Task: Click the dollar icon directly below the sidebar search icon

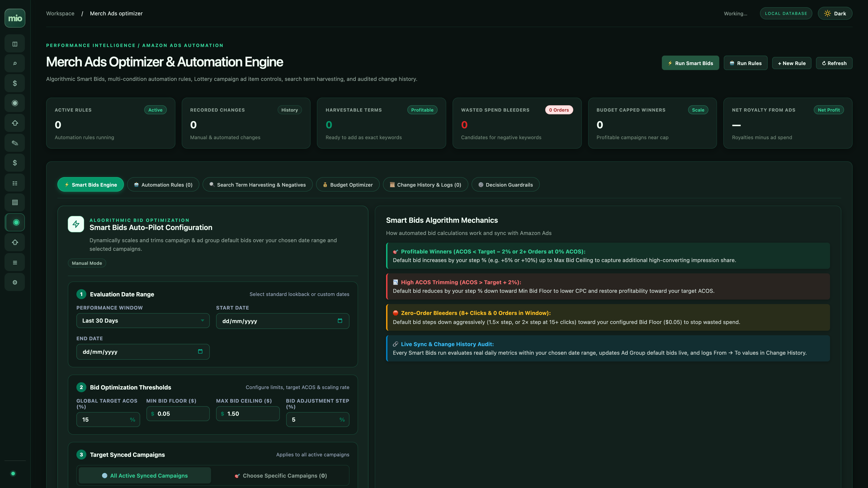Action: click(15, 83)
